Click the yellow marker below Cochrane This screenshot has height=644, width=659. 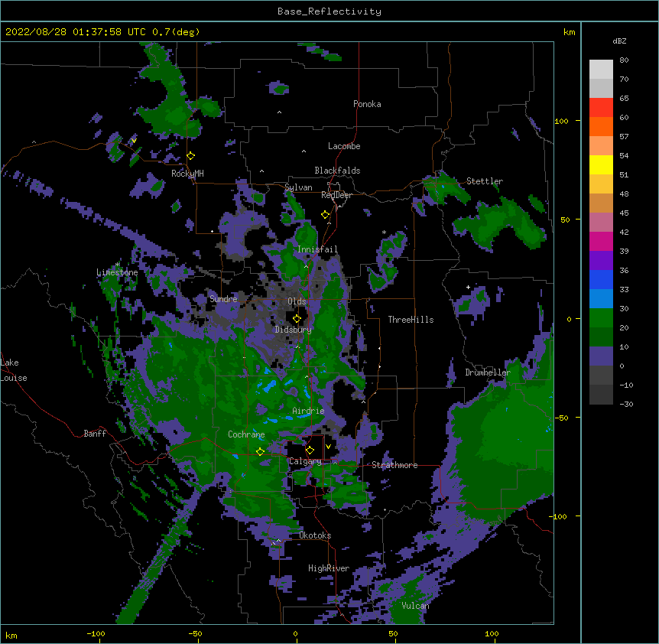click(x=260, y=451)
